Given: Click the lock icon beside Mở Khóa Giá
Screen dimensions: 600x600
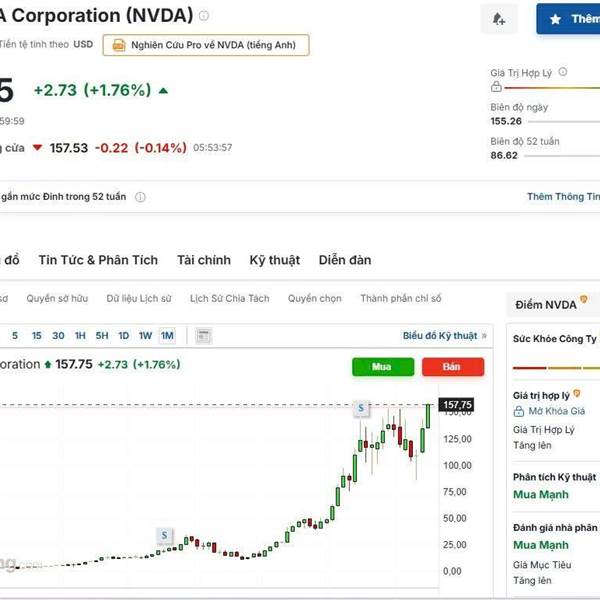Looking at the screenshot, I should point(518,411).
